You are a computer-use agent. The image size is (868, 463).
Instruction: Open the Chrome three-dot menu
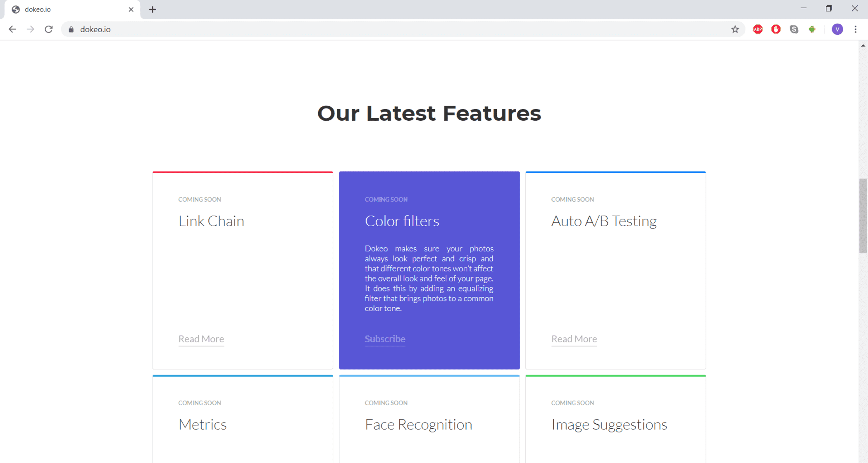[856, 29]
